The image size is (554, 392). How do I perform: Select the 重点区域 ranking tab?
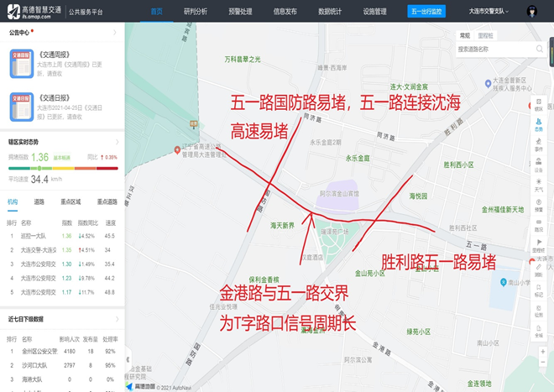(x=71, y=201)
